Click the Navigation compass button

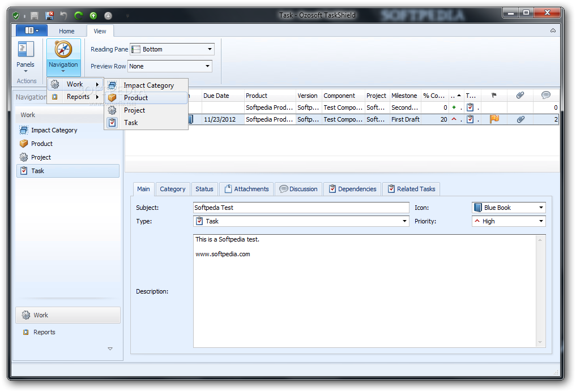coord(63,57)
